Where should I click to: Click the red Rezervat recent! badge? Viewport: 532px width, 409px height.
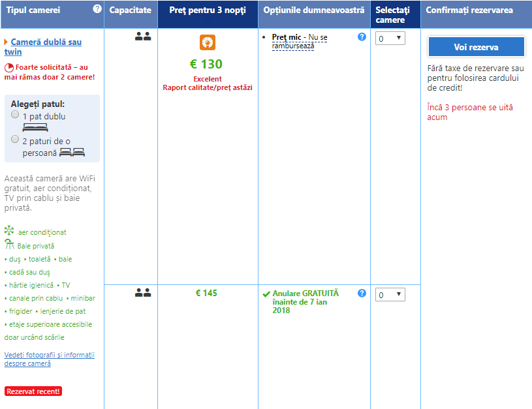(33, 391)
